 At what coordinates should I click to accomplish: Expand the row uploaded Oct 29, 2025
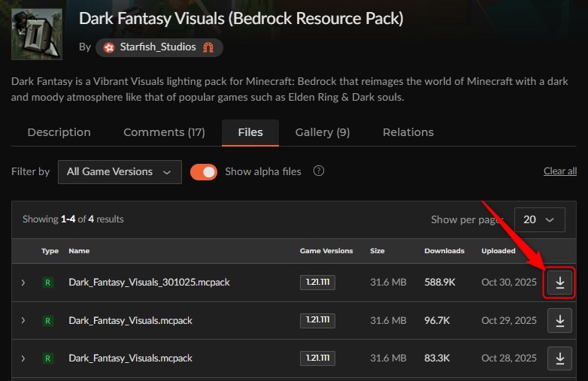point(23,321)
